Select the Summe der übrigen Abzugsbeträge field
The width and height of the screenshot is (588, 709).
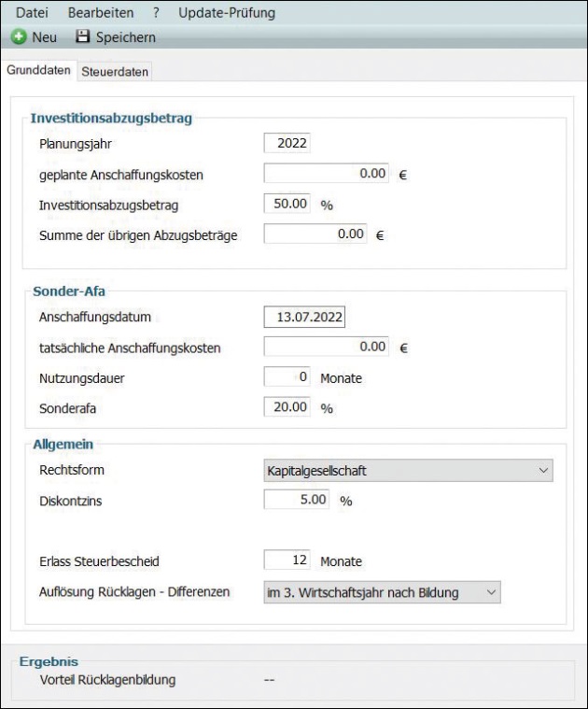(x=315, y=234)
